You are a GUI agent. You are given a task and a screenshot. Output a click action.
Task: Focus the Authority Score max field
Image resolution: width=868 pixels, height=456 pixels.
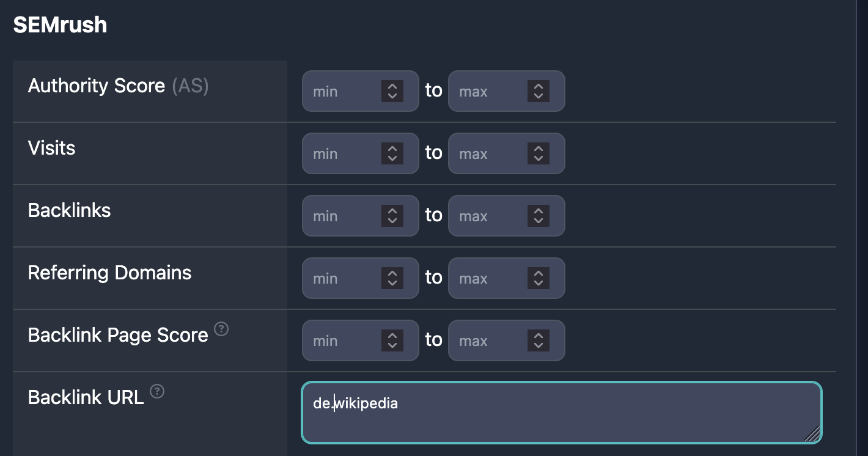507,92
